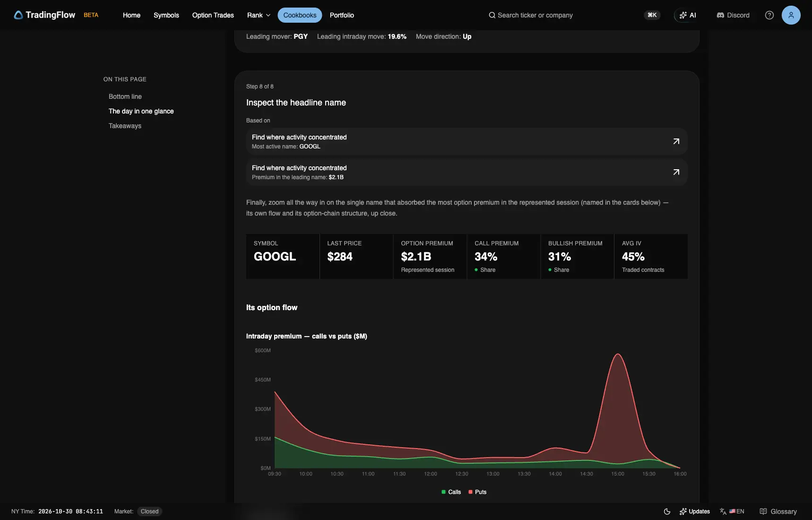The image size is (812, 520).
Task: Click the Market Closed status badge
Action: 149,511
